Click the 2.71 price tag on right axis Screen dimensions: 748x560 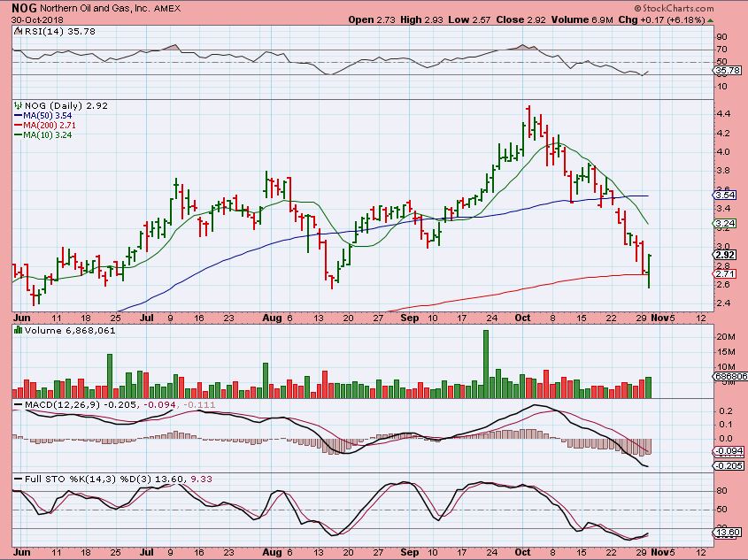pos(725,273)
